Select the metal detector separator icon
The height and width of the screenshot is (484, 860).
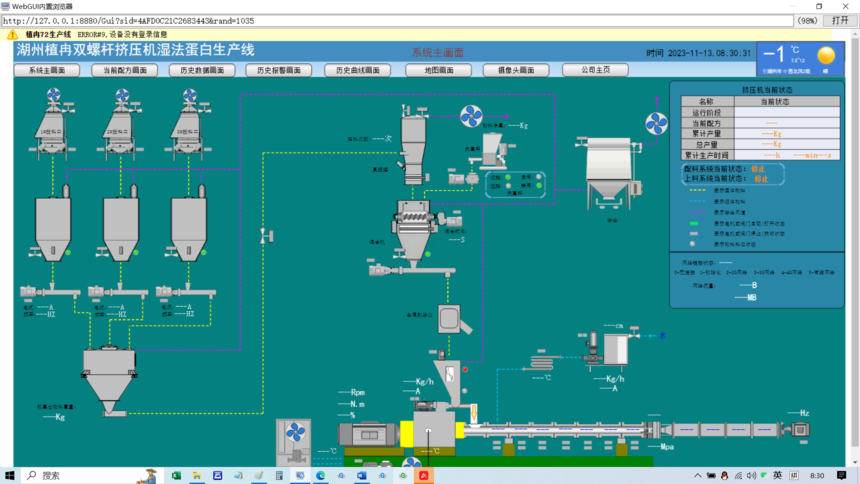[453, 319]
